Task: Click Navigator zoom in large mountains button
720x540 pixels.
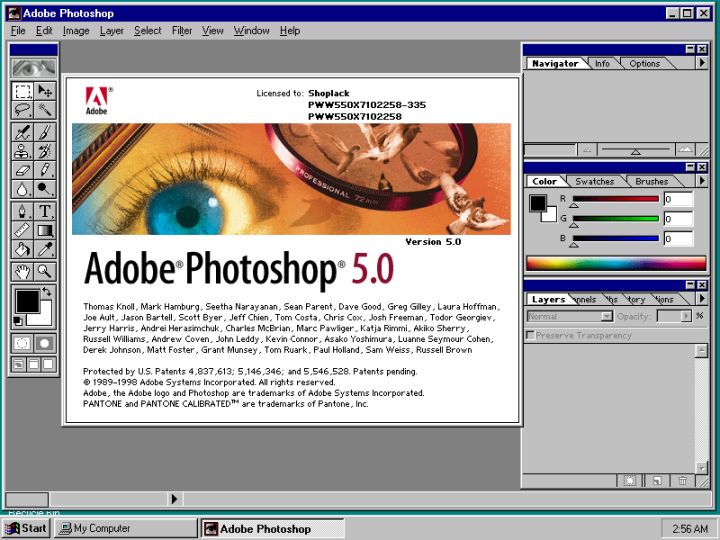Action: [685, 150]
